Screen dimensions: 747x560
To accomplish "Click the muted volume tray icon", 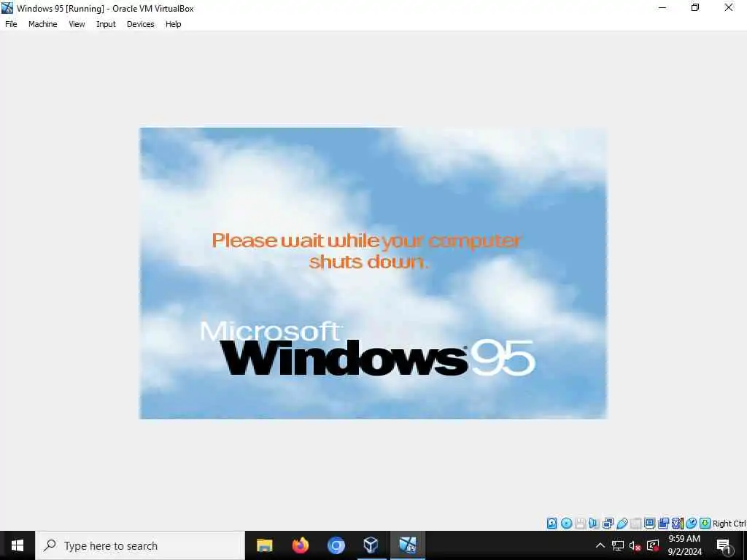I will click(635, 545).
